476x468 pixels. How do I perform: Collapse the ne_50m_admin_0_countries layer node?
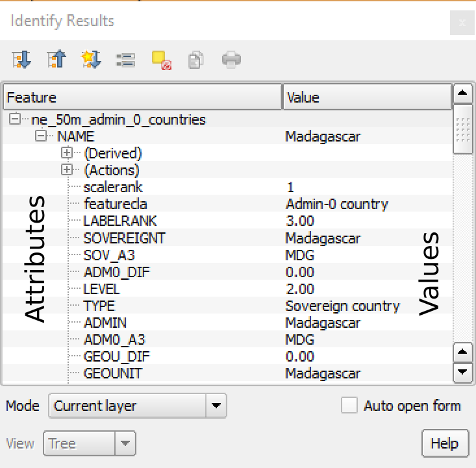click(15, 119)
